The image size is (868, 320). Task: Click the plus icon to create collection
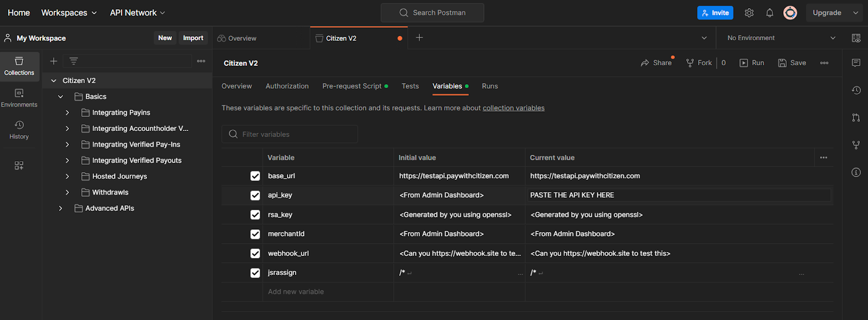coord(54,61)
